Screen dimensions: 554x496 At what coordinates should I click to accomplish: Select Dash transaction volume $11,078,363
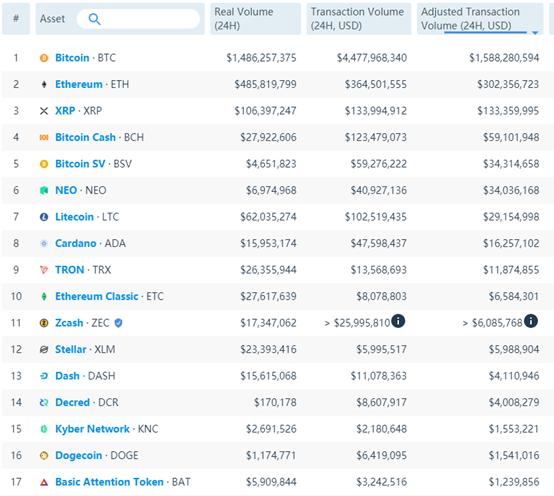pyautogui.click(x=379, y=376)
